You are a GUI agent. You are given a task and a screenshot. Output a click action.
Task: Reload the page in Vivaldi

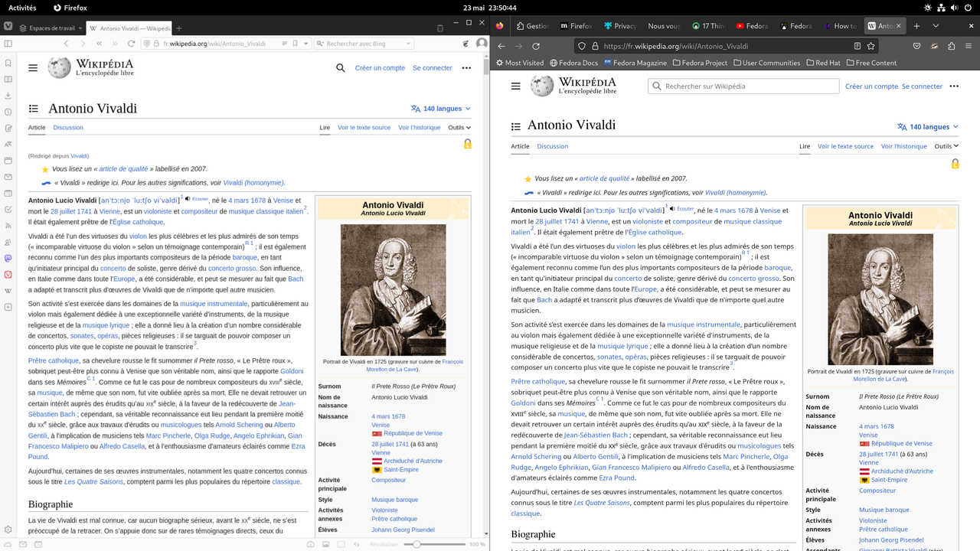(132, 44)
